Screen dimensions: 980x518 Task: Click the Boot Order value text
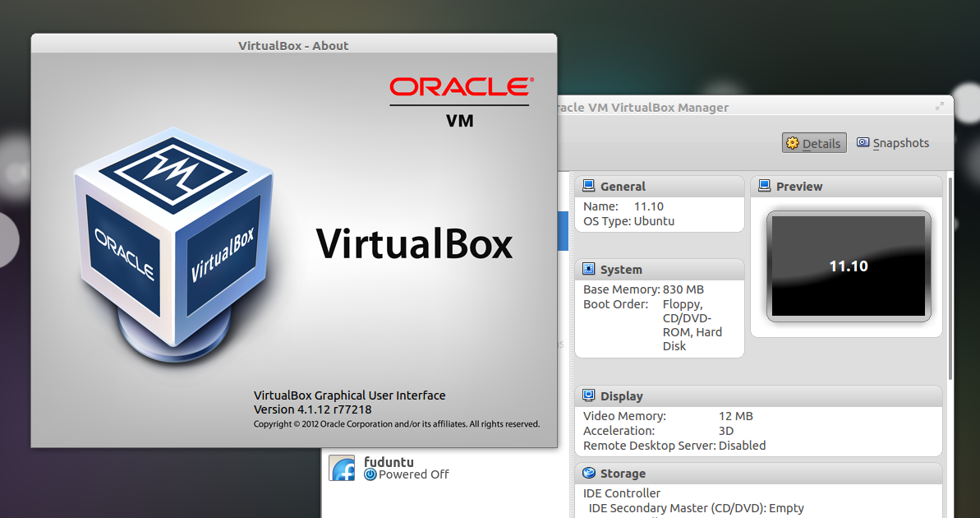692,326
